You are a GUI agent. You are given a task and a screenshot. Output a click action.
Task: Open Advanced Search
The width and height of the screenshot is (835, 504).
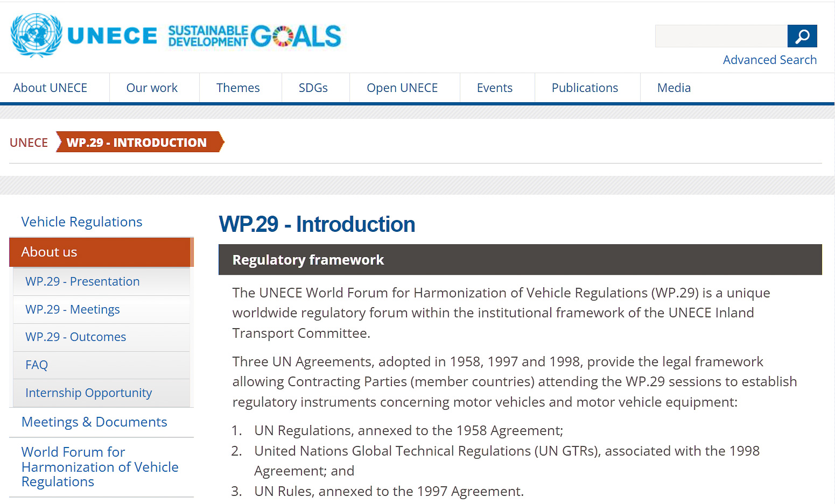[769, 60]
